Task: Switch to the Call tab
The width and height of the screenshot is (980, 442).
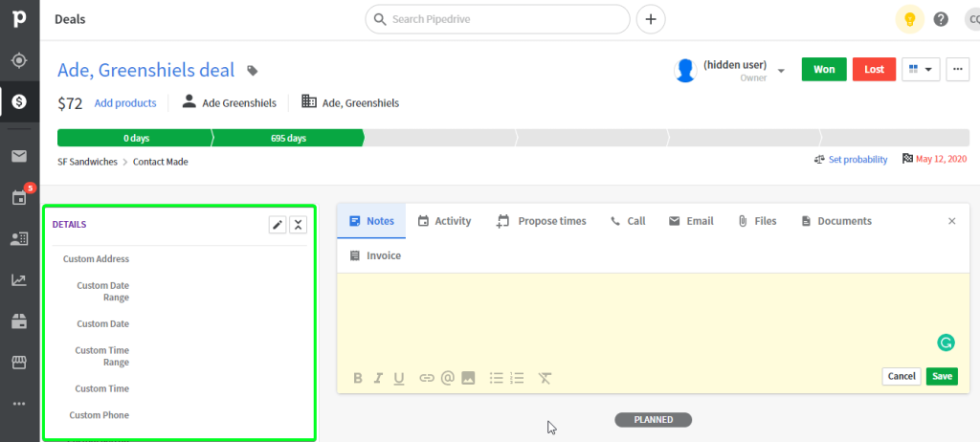Action: tap(628, 221)
